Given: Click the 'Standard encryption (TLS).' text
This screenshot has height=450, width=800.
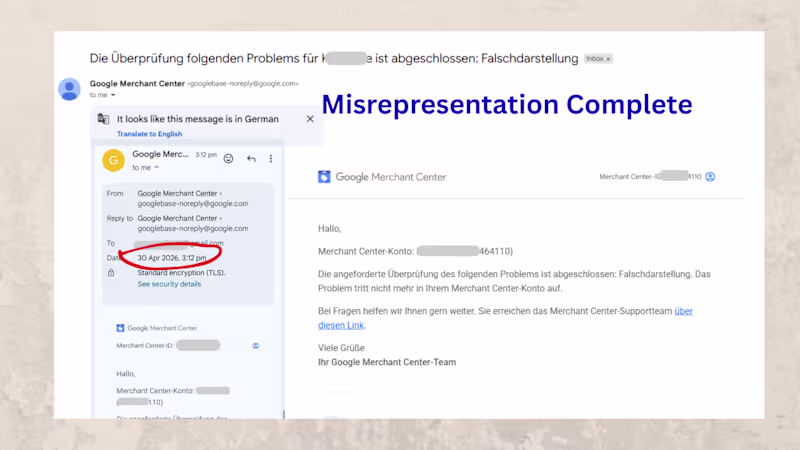Looking at the screenshot, I should [x=181, y=272].
